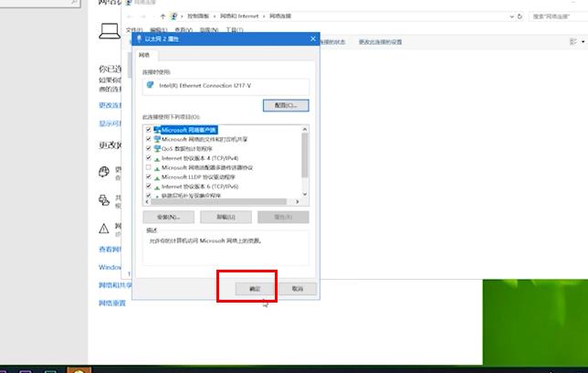588x373 pixels.
Task: Click the 控制面板 breadcrumb in address bar
Action: (198, 16)
